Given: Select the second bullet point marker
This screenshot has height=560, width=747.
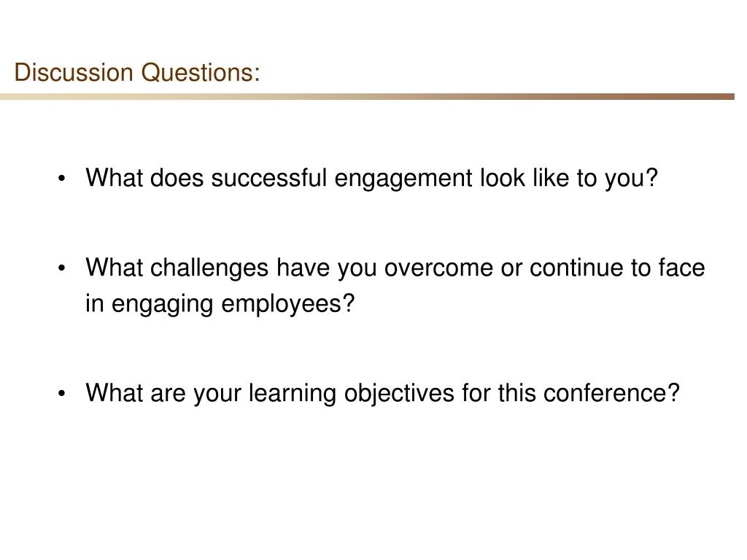Looking at the screenshot, I should tap(61, 268).
